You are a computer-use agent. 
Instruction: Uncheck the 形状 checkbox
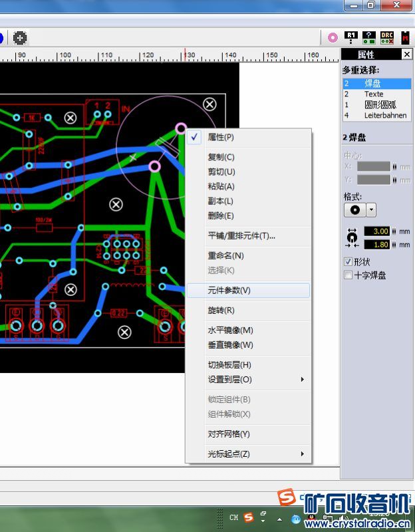tap(348, 261)
